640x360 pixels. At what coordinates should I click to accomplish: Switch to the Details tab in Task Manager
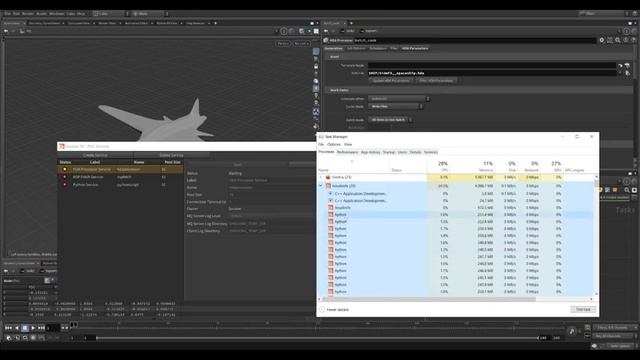[x=416, y=152]
